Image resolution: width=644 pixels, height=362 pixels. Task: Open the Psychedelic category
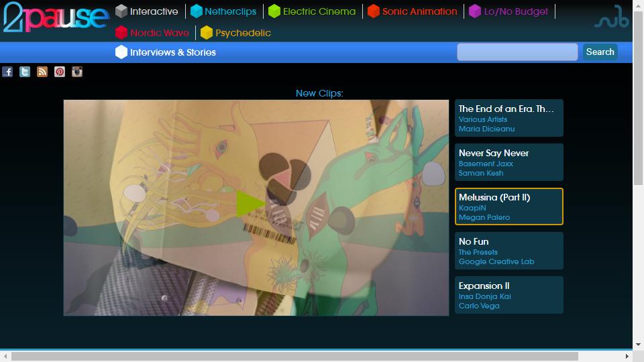(243, 33)
